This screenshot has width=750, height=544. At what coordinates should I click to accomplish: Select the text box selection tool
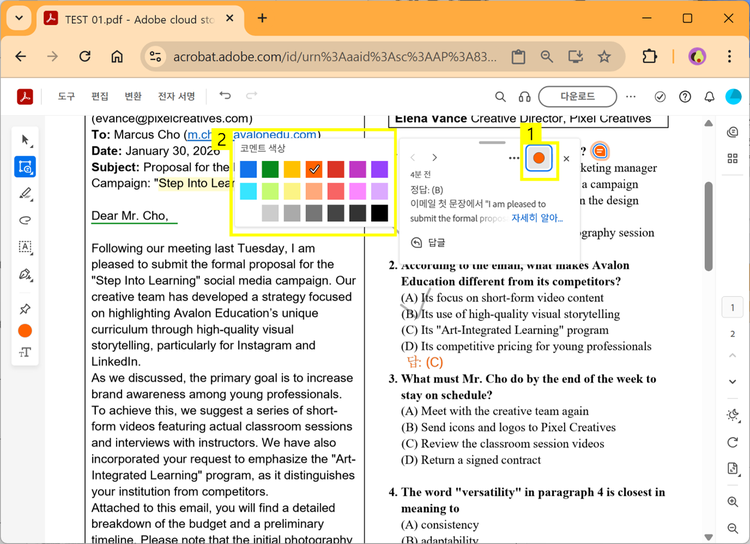click(25, 247)
